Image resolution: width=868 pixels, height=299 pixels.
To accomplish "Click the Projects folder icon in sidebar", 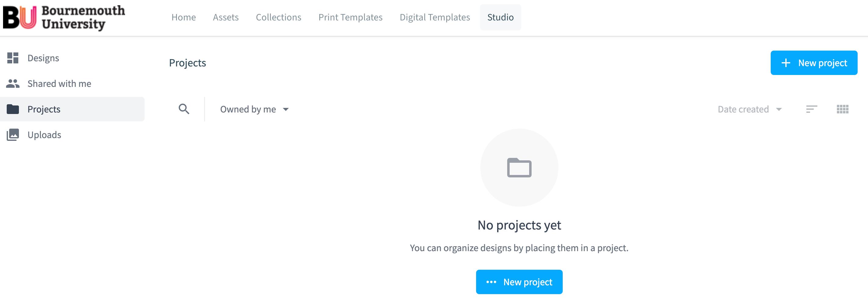I will pyautogui.click(x=13, y=109).
